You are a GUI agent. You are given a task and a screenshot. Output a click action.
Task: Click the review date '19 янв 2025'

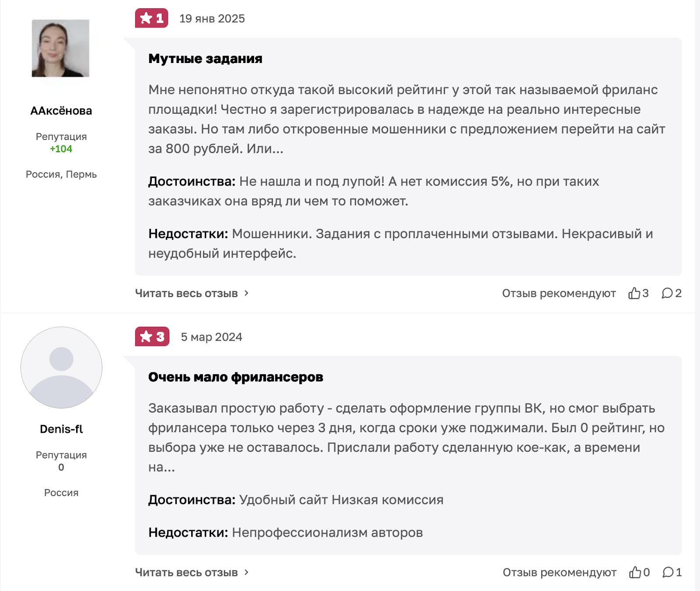(x=213, y=18)
